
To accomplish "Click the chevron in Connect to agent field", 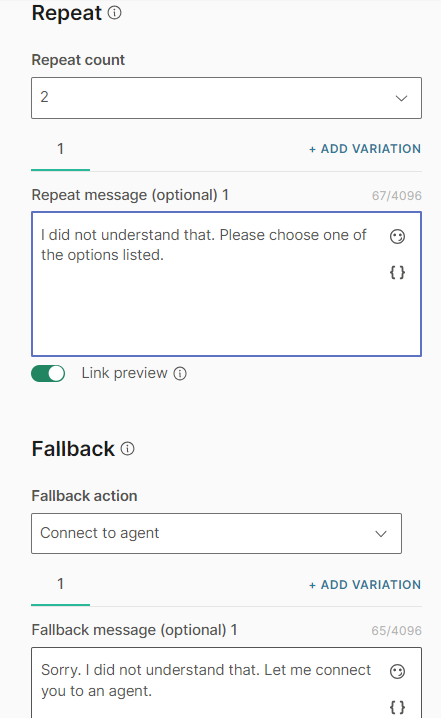I will 381,533.
